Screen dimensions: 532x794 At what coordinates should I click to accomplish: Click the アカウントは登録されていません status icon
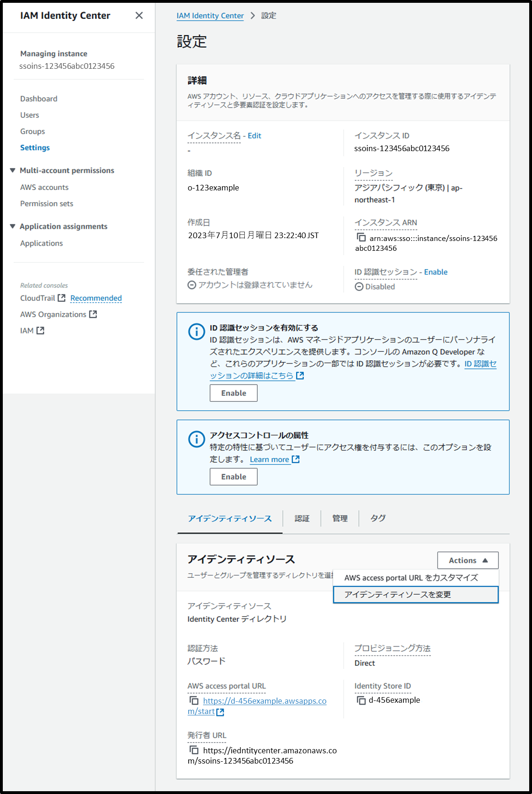(x=192, y=285)
